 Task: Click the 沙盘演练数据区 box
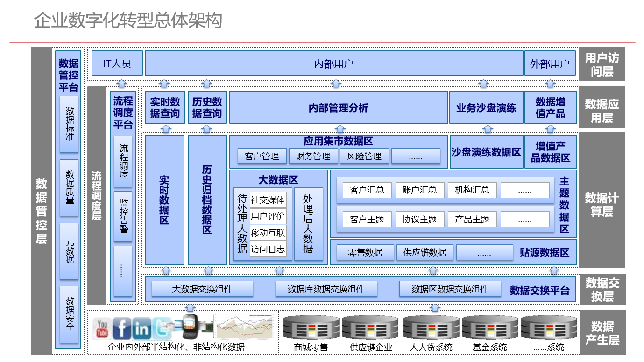(486, 152)
